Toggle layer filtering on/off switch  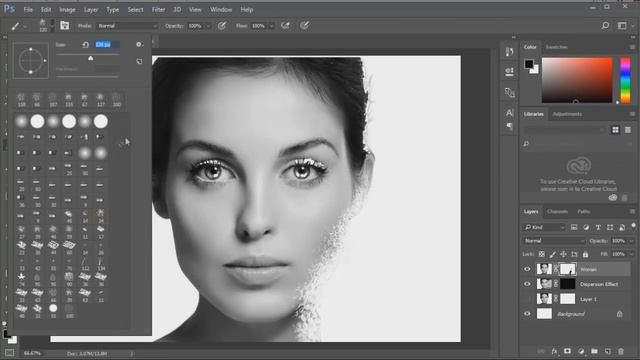[633, 225]
